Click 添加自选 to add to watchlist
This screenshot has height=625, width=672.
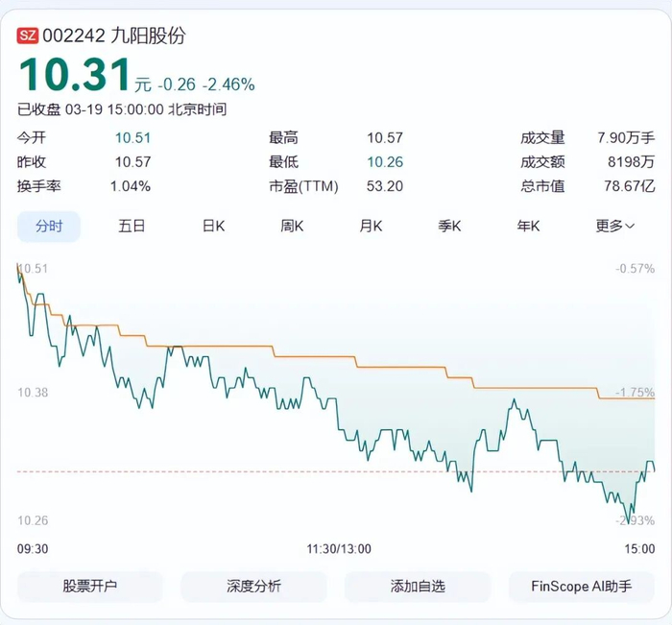pyautogui.click(x=418, y=586)
